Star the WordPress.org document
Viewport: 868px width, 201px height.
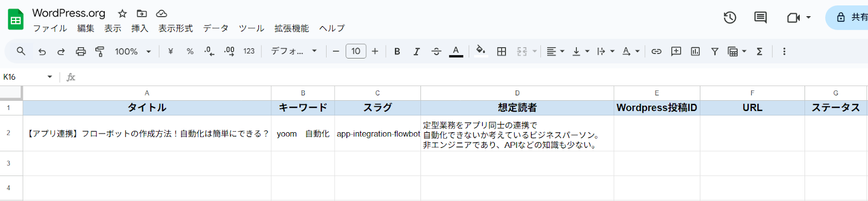point(123,14)
